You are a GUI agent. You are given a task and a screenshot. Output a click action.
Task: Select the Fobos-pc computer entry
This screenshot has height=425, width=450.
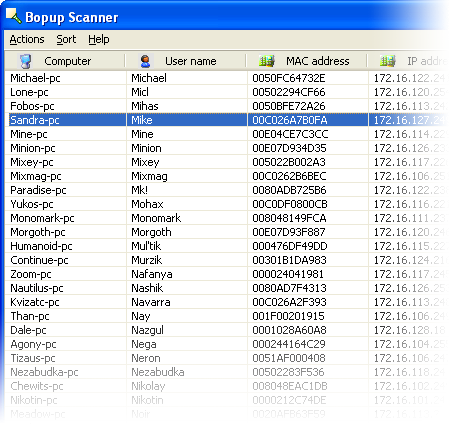[32, 106]
